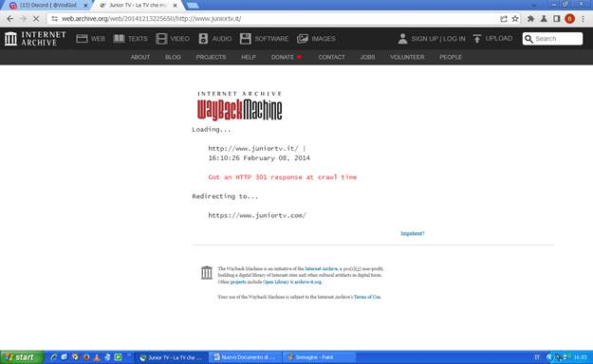Image resolution: width=593 pixels, height=364 pixels.
Task: Switch to the Discord browser tab
Action: click(48, 6)
